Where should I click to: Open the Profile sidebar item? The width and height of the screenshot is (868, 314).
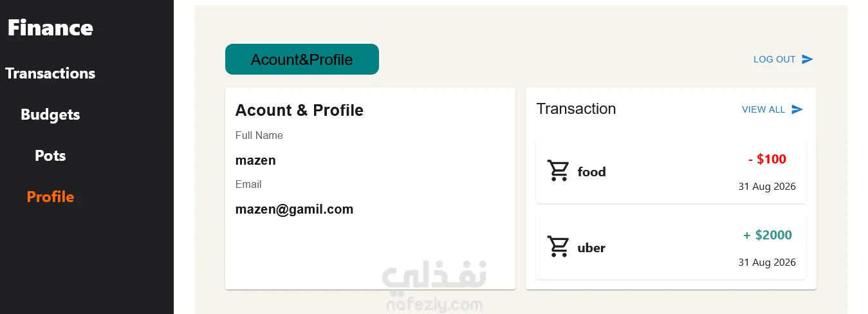coord(50,197)
